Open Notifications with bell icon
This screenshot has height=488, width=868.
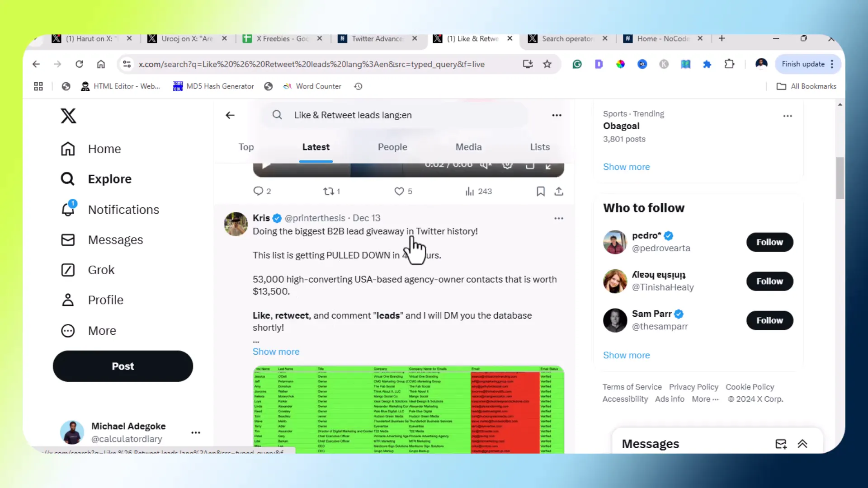109,209
